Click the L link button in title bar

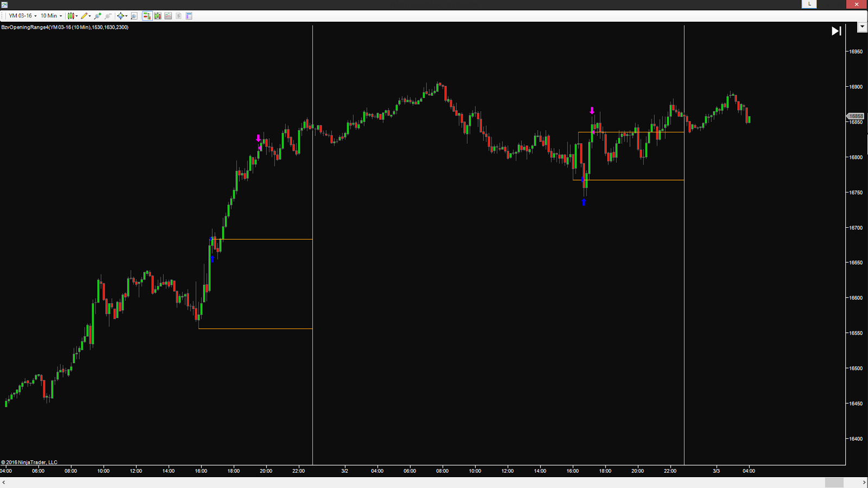point(809,4)
